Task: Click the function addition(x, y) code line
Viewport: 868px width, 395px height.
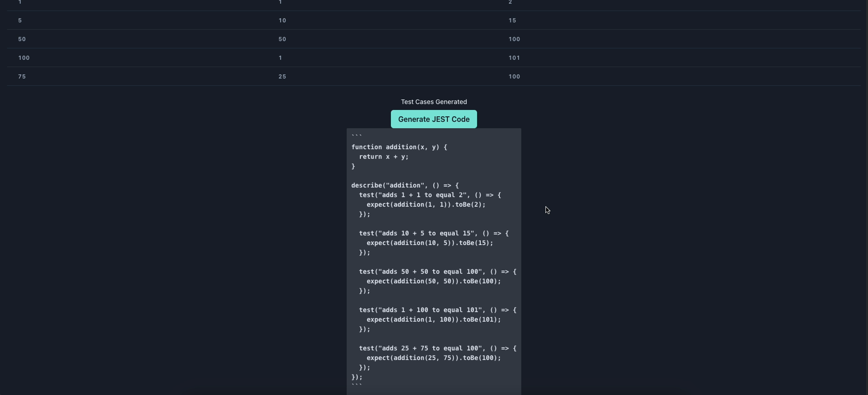Action: 399,147
